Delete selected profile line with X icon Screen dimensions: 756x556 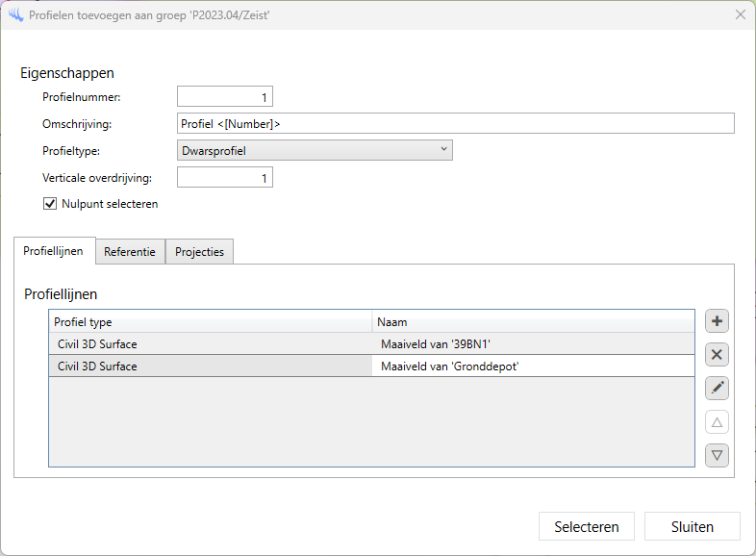717,355
